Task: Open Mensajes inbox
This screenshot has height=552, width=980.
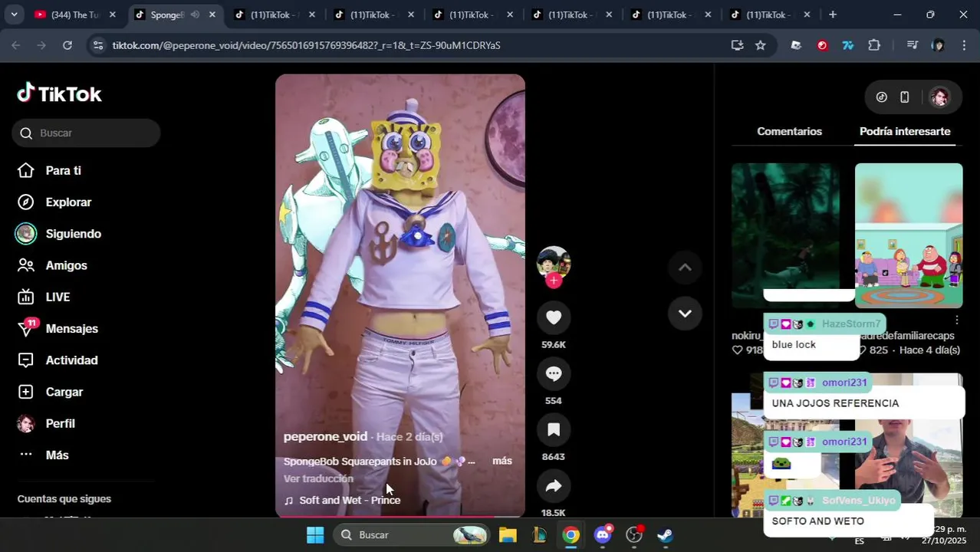Action: pos(71,329)
